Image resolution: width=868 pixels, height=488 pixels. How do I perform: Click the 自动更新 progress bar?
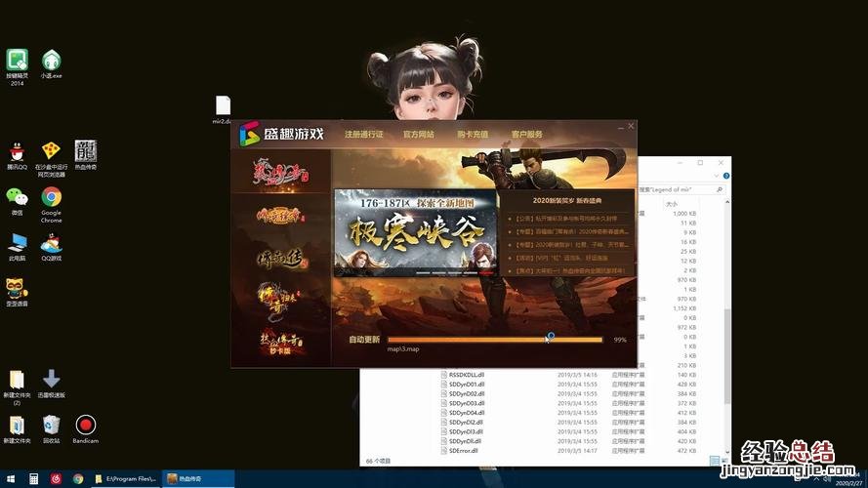[x=495, y=339]
